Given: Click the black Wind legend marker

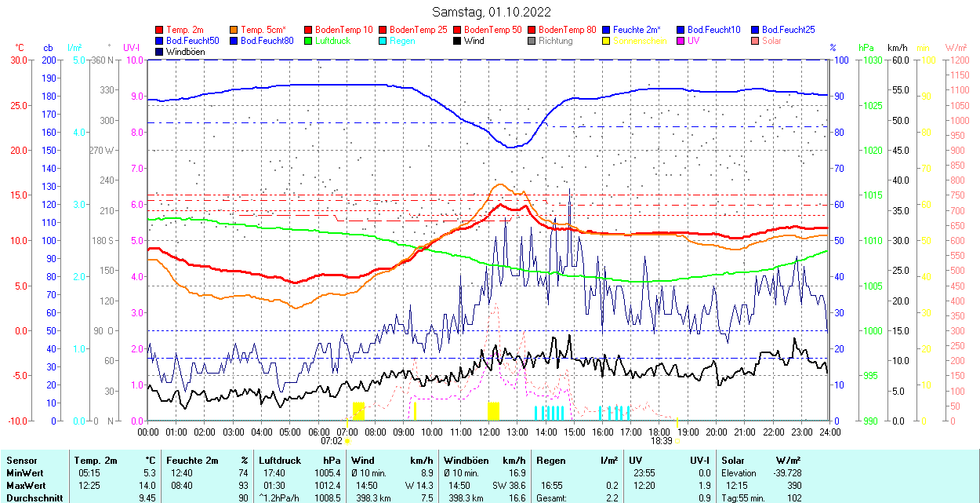Looking at the screenshot, I should [x=457, y=41].
